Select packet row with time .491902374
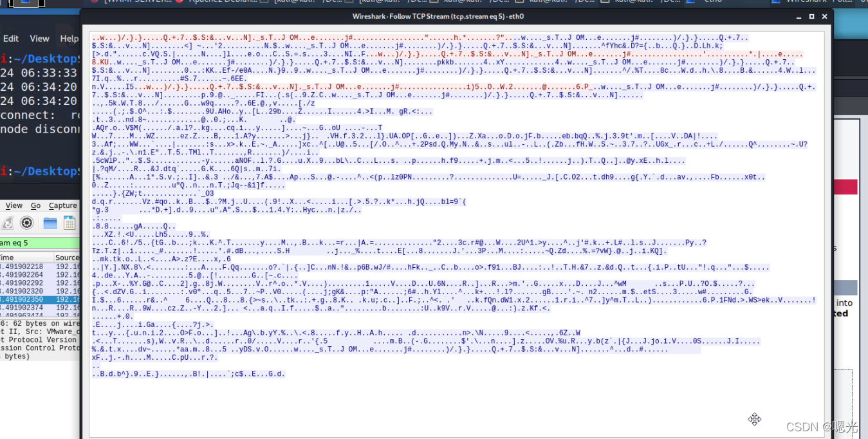Screen dimensions: 868x439 point(40,308)
